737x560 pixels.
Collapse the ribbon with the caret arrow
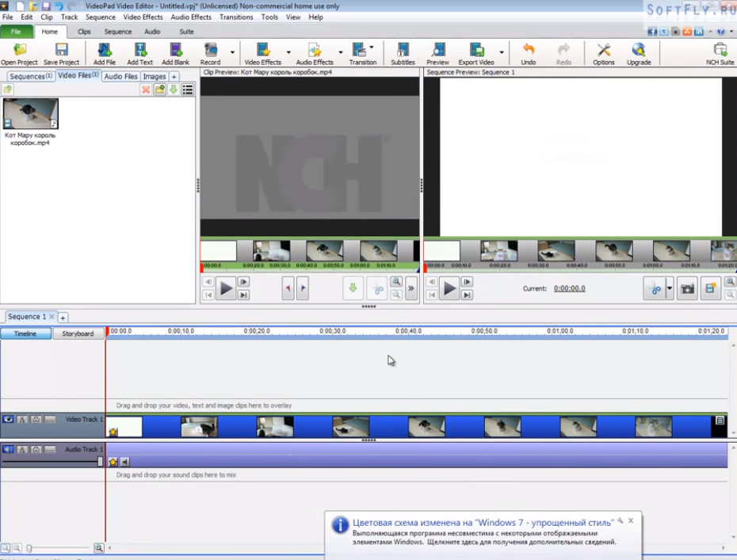point(711,32)
